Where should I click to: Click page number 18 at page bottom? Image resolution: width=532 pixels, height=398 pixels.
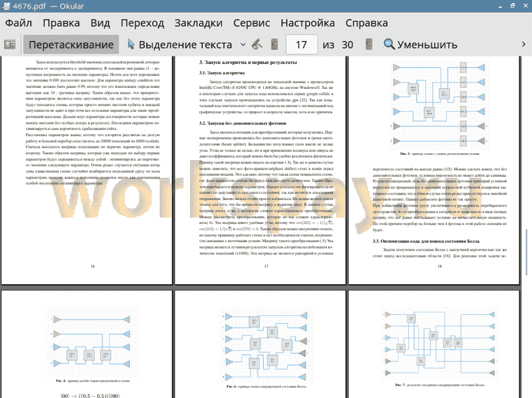[440, 267]
